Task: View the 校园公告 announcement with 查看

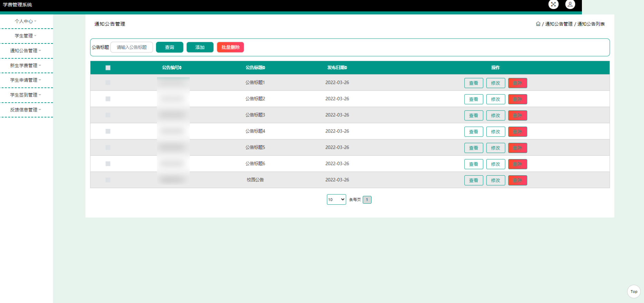Action: [474, 180]
